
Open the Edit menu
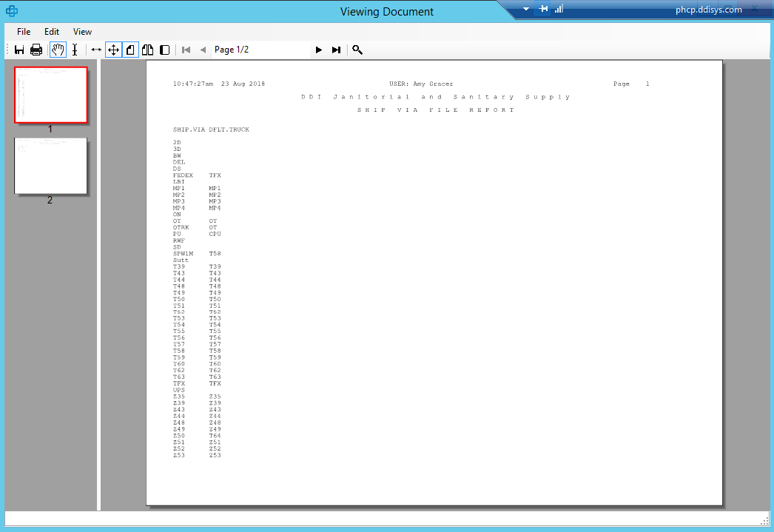51,31
